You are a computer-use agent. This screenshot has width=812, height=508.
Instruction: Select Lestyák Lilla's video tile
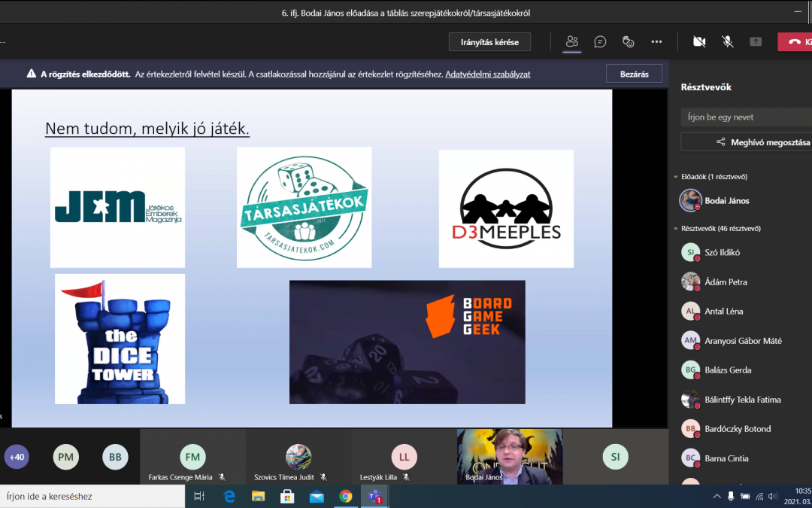point(404,457)
